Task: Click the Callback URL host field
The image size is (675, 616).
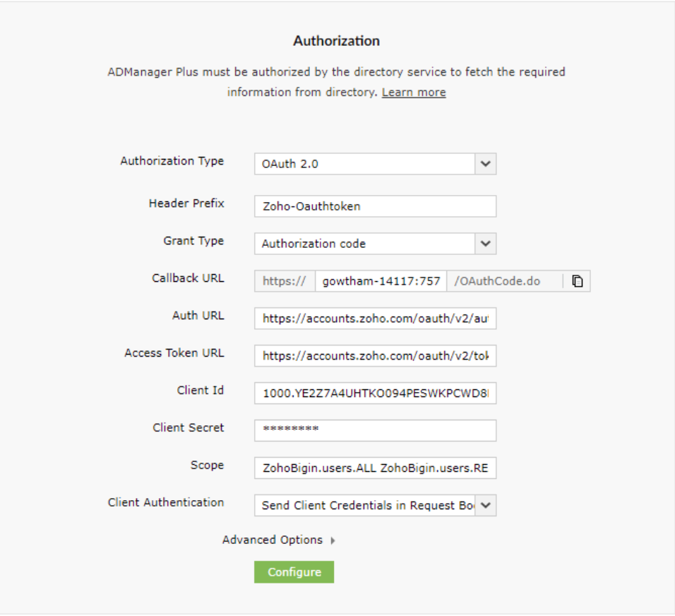Action: pyautogui.click(x=381, y=281)
